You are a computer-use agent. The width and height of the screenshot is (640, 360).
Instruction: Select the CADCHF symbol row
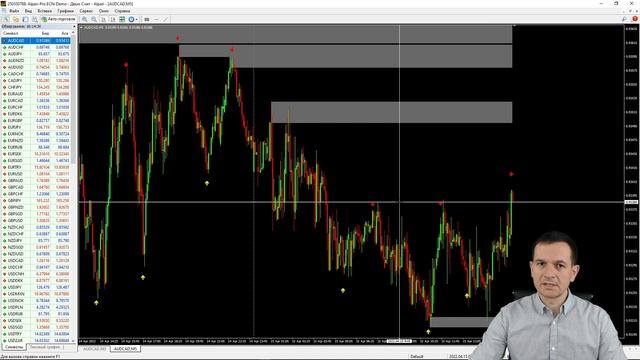[36, 74]
